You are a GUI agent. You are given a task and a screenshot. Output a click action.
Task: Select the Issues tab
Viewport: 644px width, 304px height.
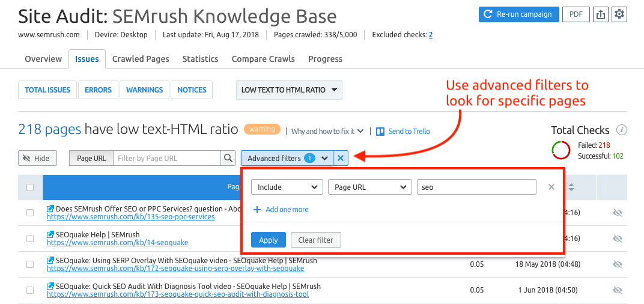click(87, 59)
